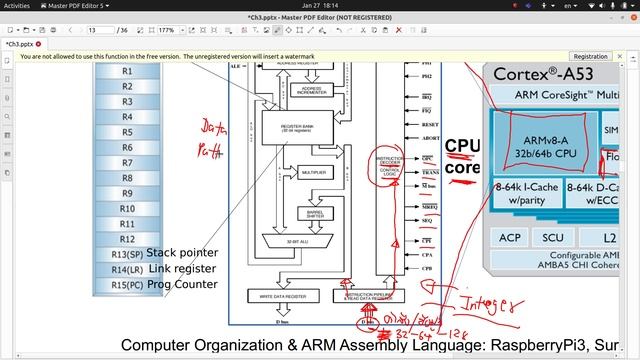640x360 pixels.
Task: Click the Cortex-A53 heading text
Action: tap(543, 74)
